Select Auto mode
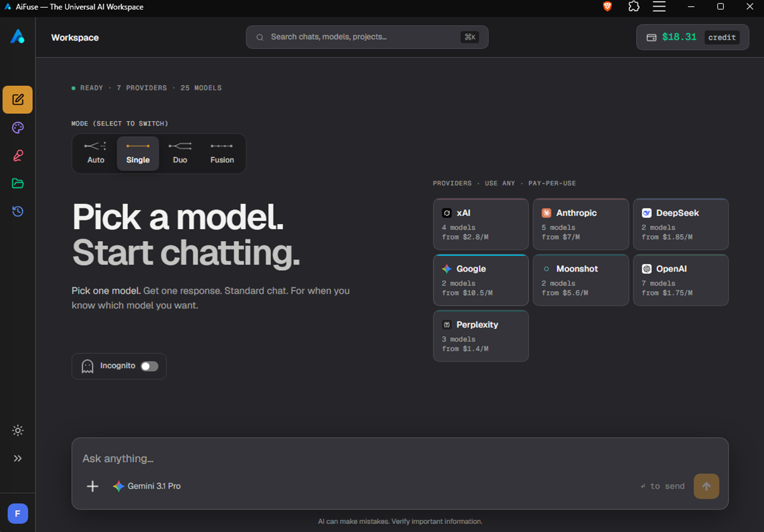764x532 pixels. click(x=95, y=154)
